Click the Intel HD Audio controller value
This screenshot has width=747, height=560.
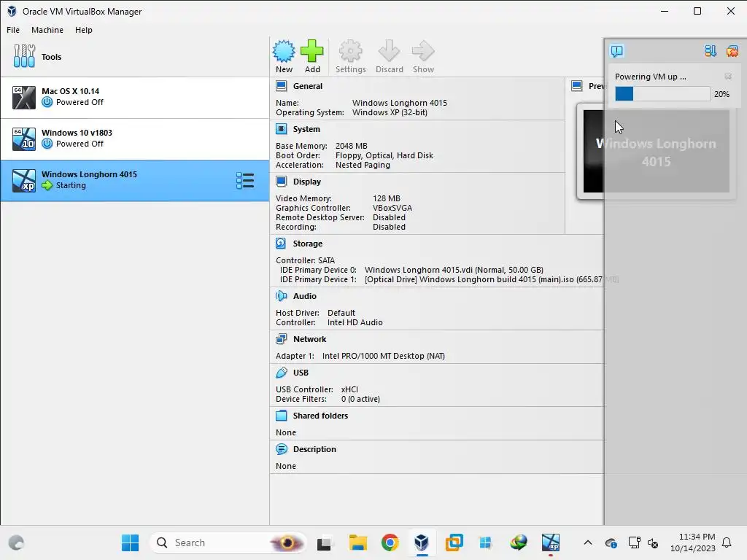point(355,322)
